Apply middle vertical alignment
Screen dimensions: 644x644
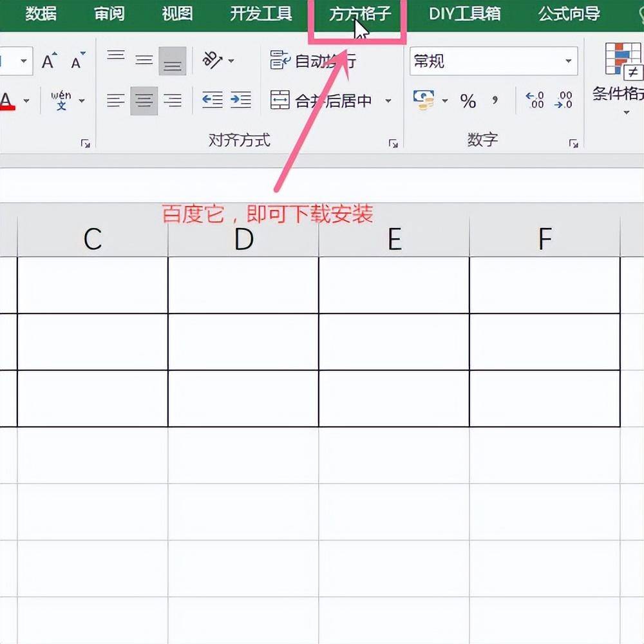click(x=144, y=61)
